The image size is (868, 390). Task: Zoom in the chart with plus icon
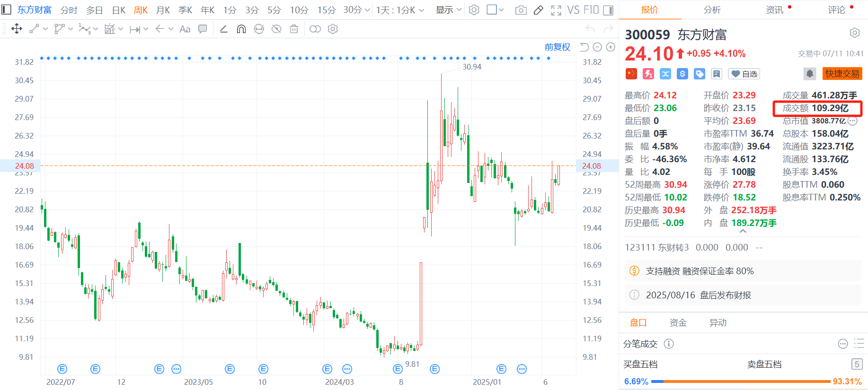pos(611,47)
